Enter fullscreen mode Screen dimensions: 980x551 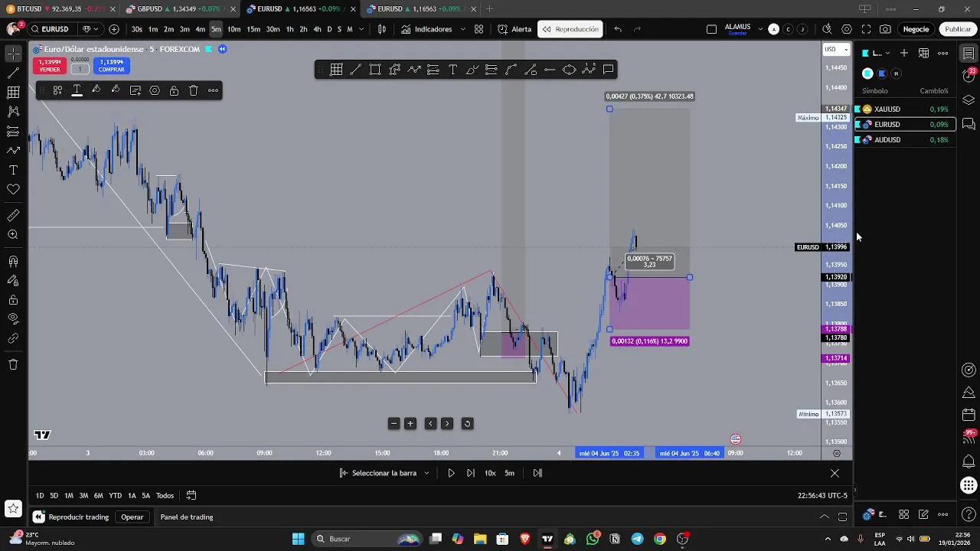(x=866, y=29)
